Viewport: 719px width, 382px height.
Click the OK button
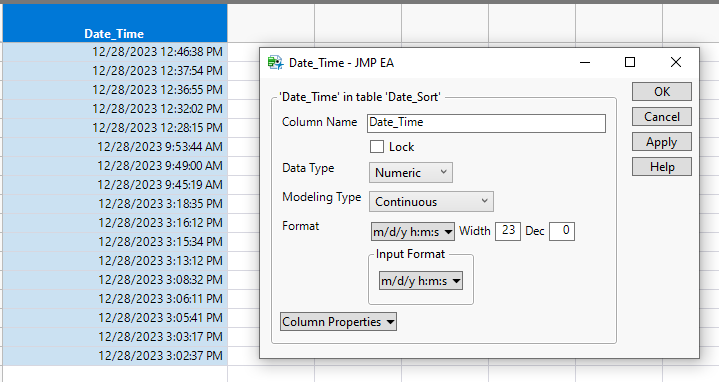click(662, 92)
